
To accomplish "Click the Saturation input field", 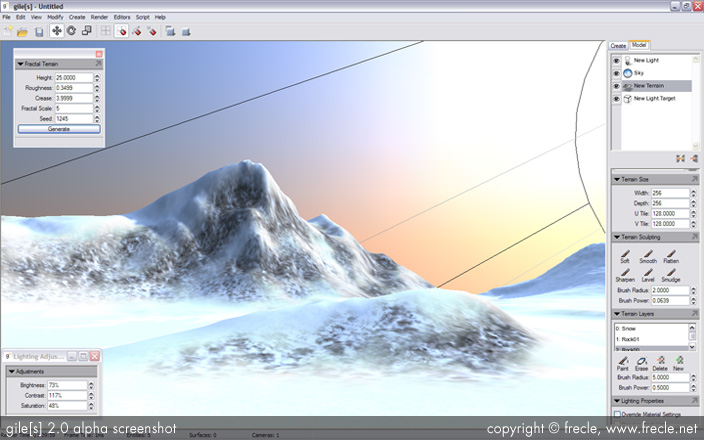I will 67,406.
